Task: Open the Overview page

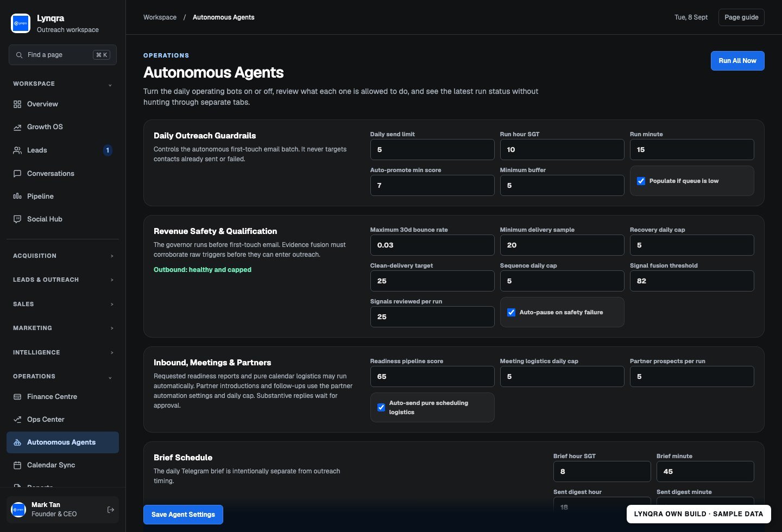Action: (x=62, y=104)
